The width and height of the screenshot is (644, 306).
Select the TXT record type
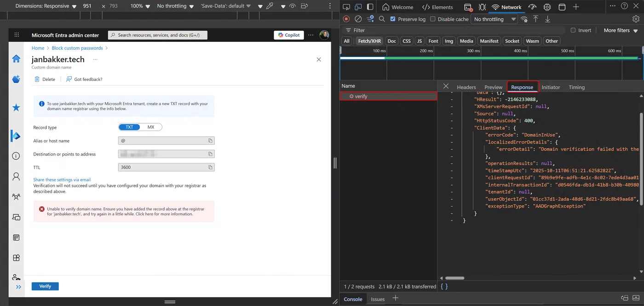tap(129, 127)
